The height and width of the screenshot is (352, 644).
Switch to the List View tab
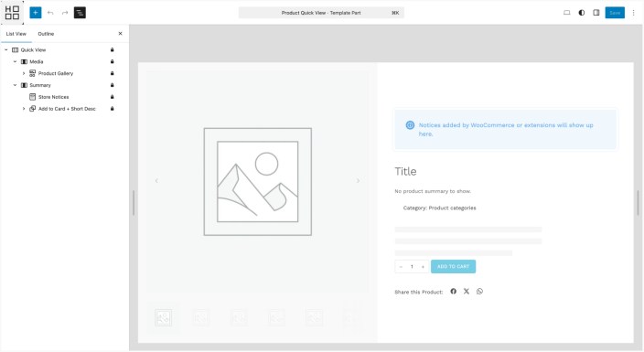click(16, 34)
